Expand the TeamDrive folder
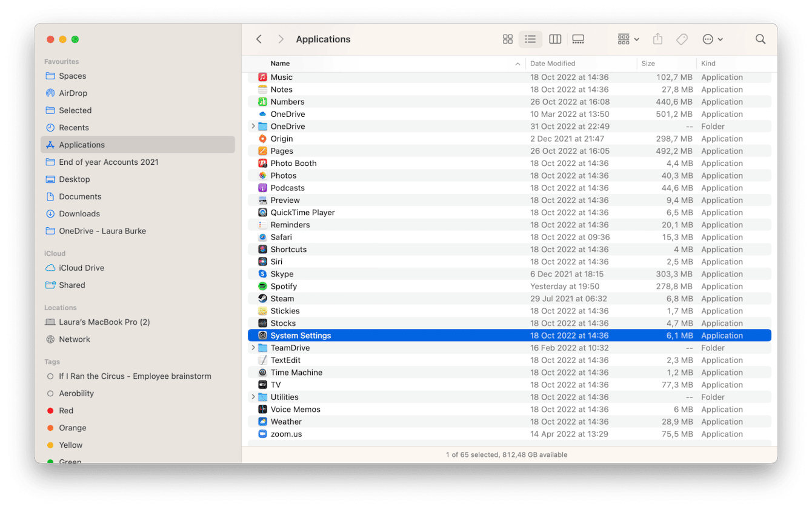812x509 pixels. [254, 347]
